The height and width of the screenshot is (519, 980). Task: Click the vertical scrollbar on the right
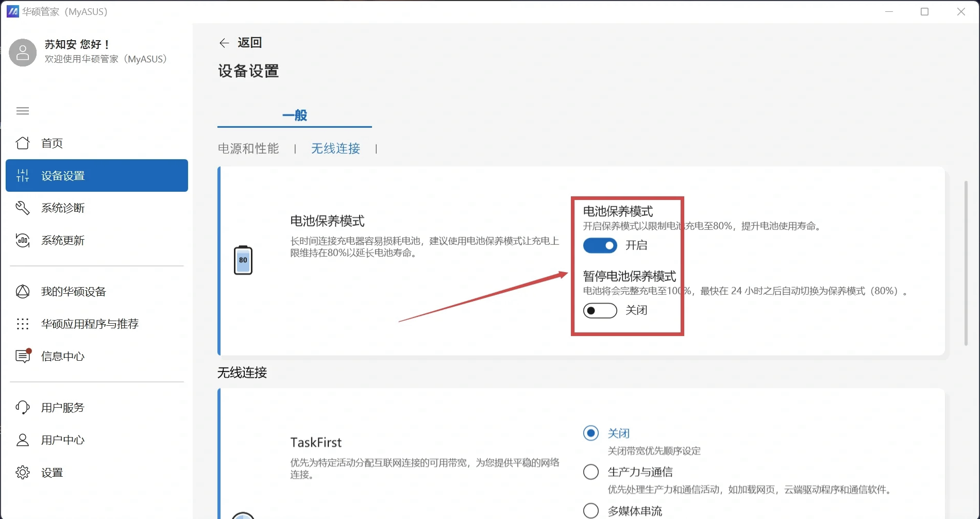pos(966,263)
